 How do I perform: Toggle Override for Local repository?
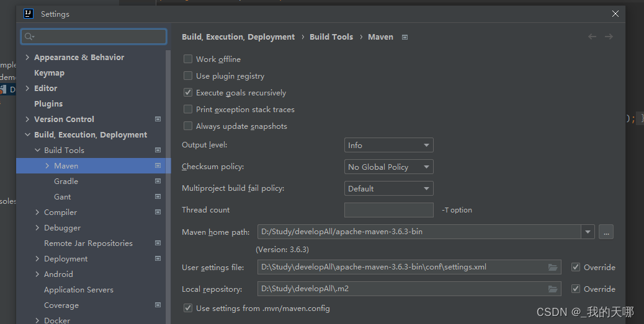[576, 289]
